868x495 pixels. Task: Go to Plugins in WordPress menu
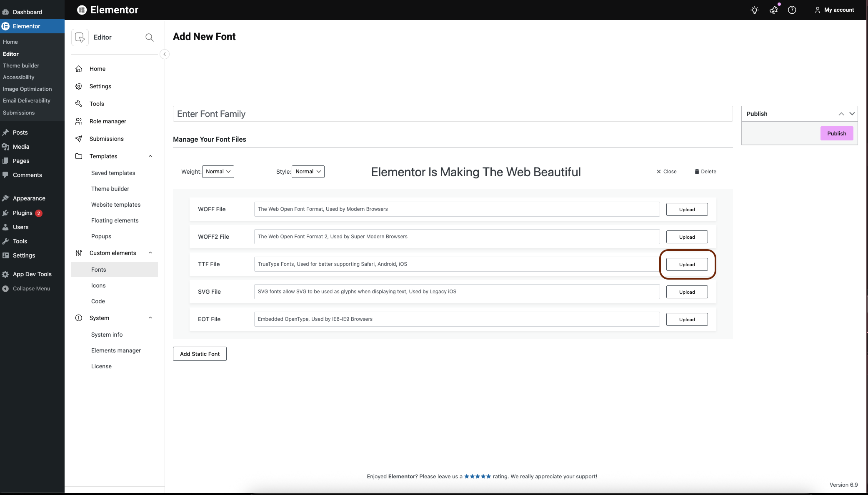pyautogui.click(x=23, y=213)
